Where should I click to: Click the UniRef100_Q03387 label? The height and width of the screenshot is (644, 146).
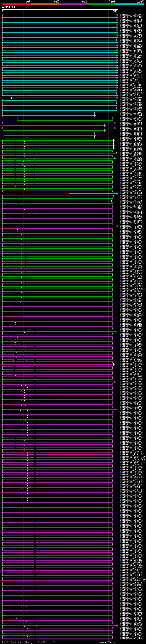coord(131,63)
